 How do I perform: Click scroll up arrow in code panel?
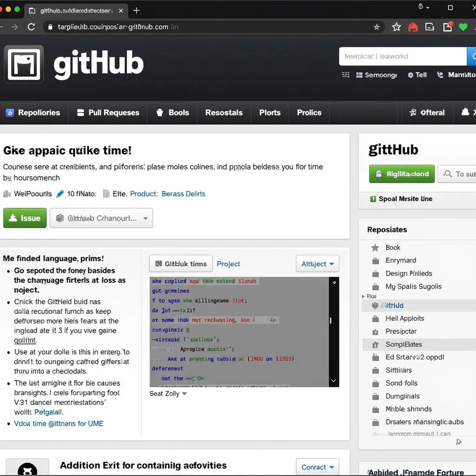(334, 282)
